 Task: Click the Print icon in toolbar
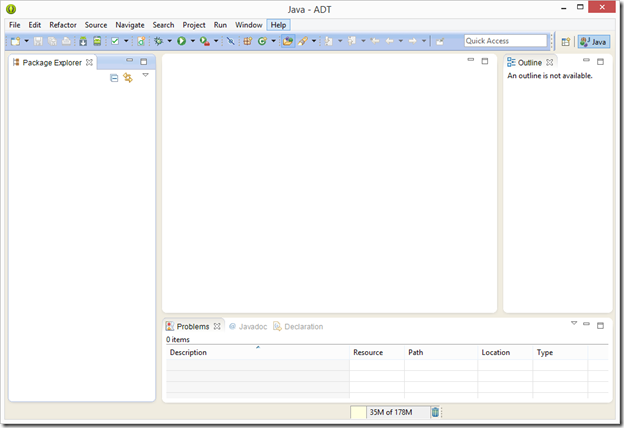[x=66, y=41]
